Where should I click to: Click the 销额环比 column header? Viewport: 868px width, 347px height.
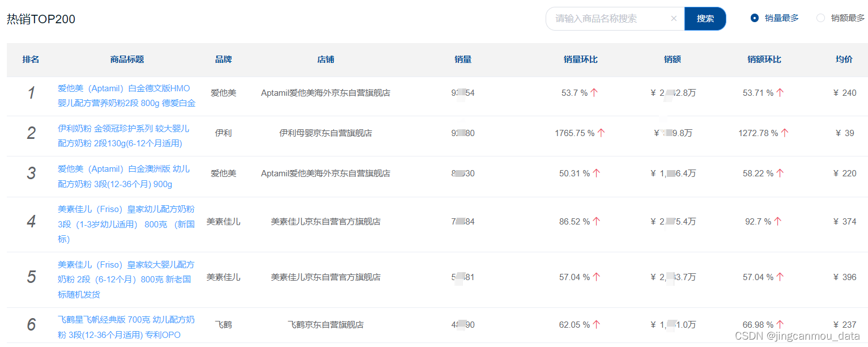coord(764,60)
